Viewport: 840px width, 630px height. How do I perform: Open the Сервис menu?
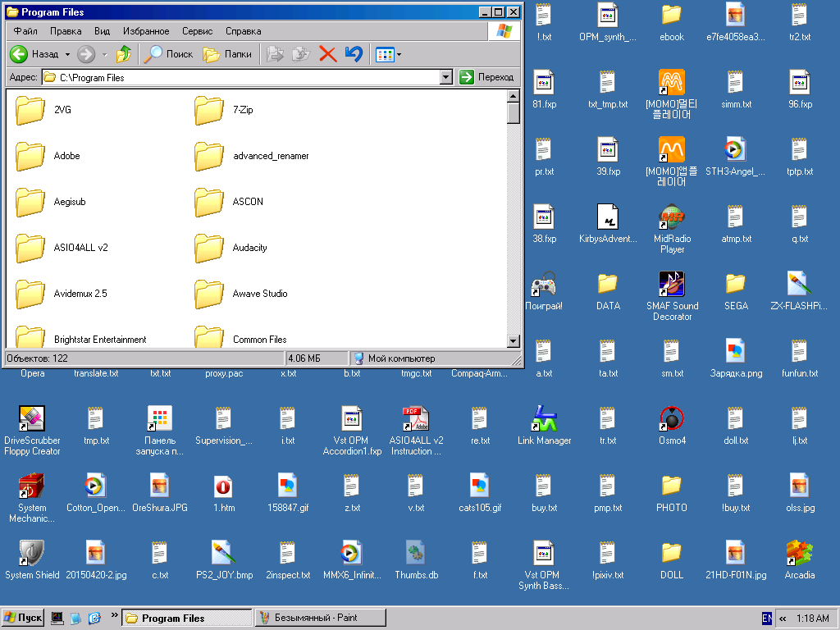197,31
